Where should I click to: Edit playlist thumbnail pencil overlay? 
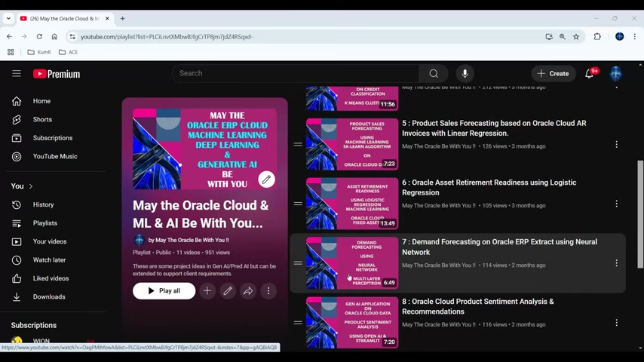pos(266,179)
